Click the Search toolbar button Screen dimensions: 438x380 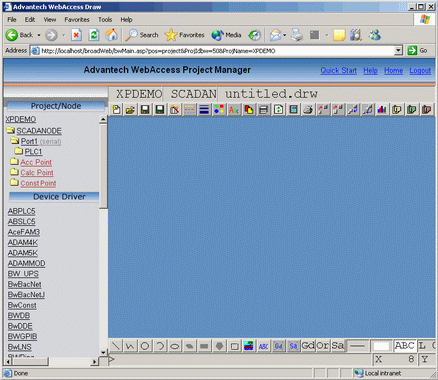click(x=142, y=35)
